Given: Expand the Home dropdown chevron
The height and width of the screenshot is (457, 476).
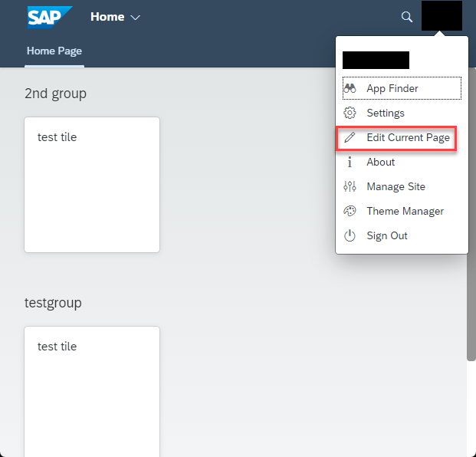Looking at the screenshot, I should tap(135, 18).
